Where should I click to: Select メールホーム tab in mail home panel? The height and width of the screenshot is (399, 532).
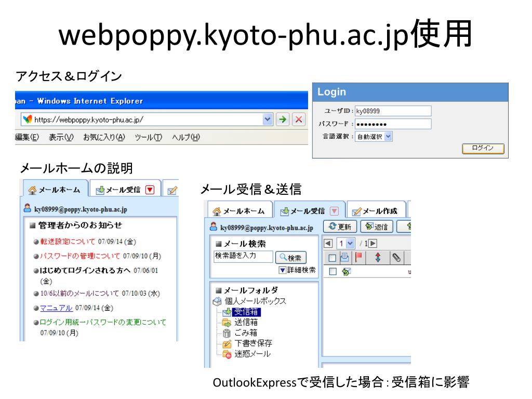pyautogui.click(x=55, y=190)
